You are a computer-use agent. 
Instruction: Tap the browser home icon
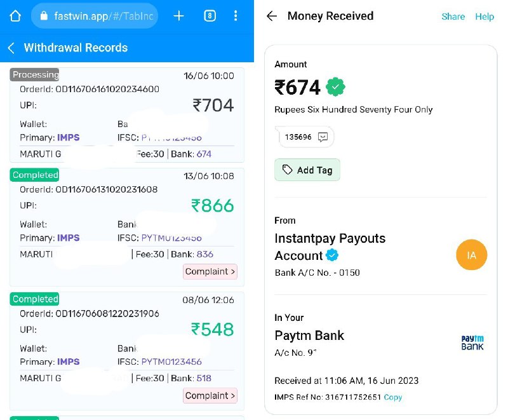[x=15, y=15]
